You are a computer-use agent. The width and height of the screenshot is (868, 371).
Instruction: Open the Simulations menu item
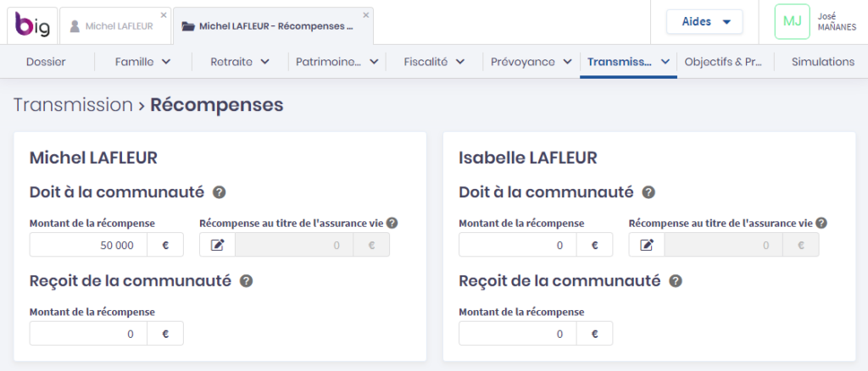click(x=822, y=62)
